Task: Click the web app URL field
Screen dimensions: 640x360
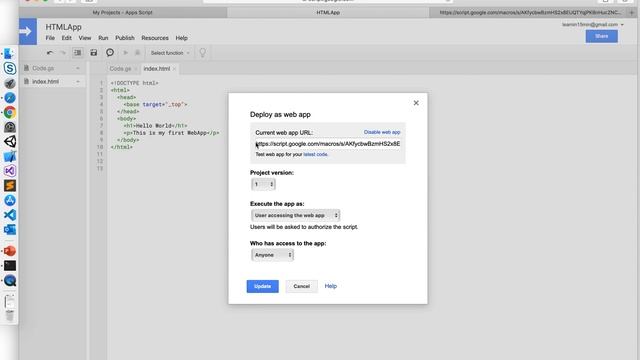Action: click(x=328, y=144)
